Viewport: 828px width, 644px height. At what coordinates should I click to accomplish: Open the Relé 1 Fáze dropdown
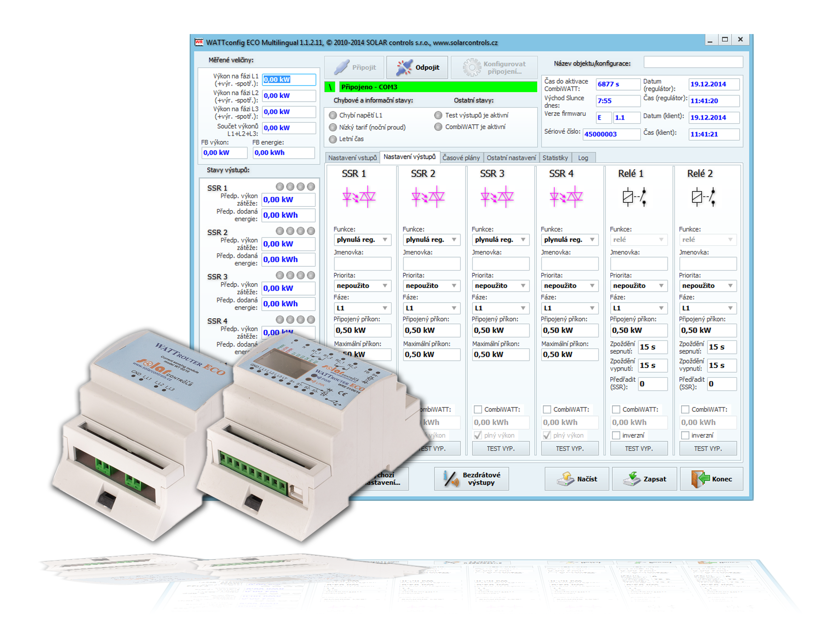click(x=638, y=308)
